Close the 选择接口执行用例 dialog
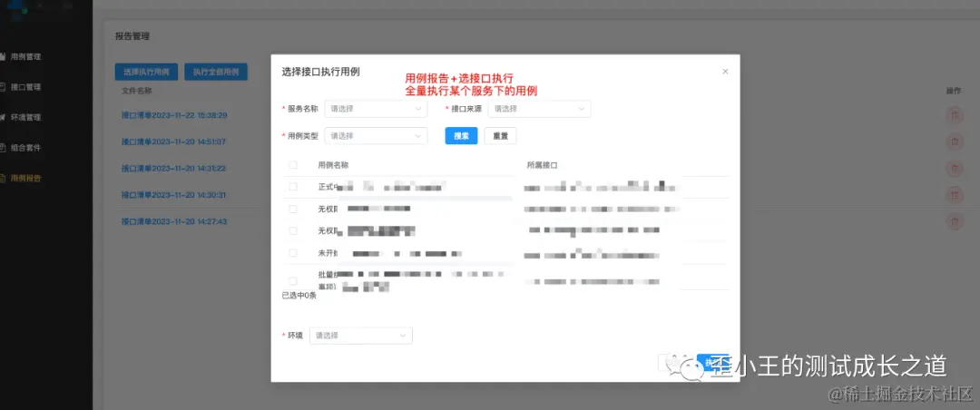The width and height of the screenshot is (980, 410). click(725, 72)
